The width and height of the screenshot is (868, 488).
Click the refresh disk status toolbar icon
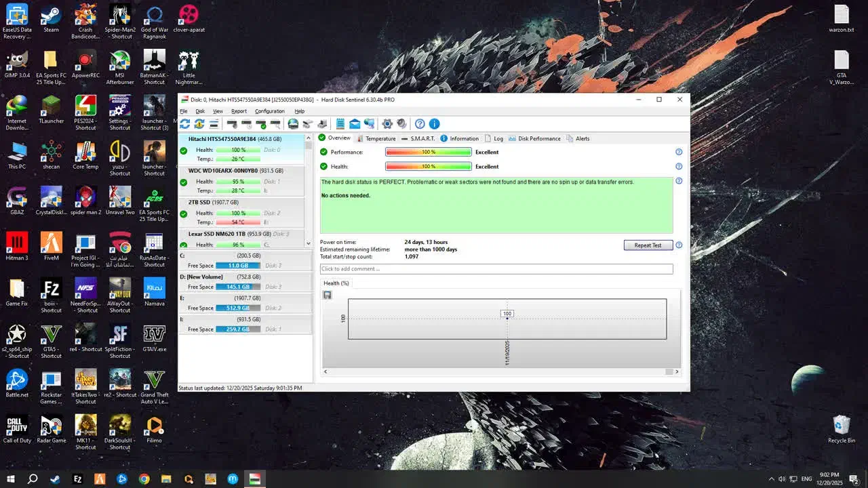click(x=184, y=124)
